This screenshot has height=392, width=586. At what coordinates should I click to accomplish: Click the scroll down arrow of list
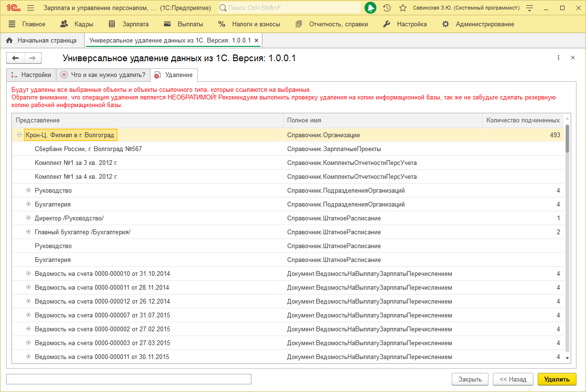(x=567, y=358)
